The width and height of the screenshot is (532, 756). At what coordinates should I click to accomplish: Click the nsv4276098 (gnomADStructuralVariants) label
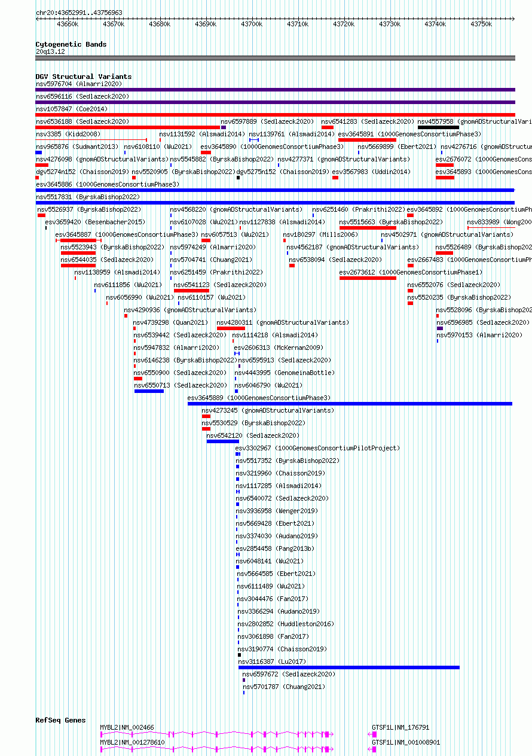coord(102,159)
